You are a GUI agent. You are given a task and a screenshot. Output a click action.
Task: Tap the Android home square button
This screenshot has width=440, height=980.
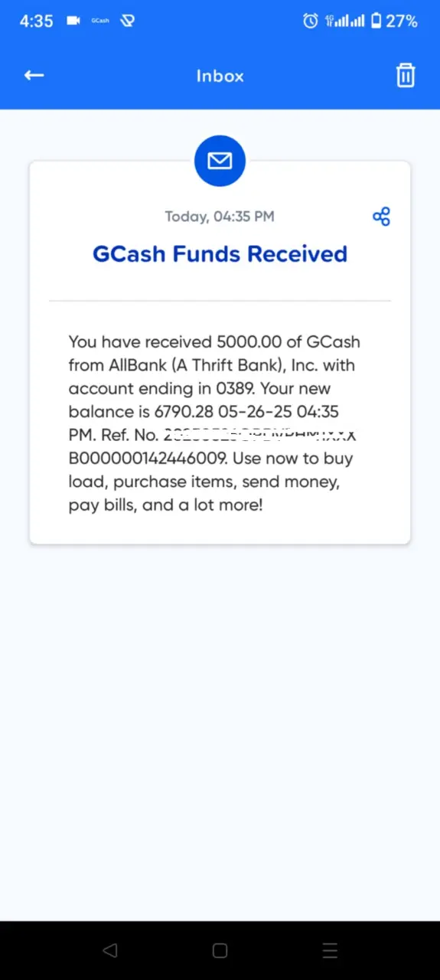coord(220,950)
